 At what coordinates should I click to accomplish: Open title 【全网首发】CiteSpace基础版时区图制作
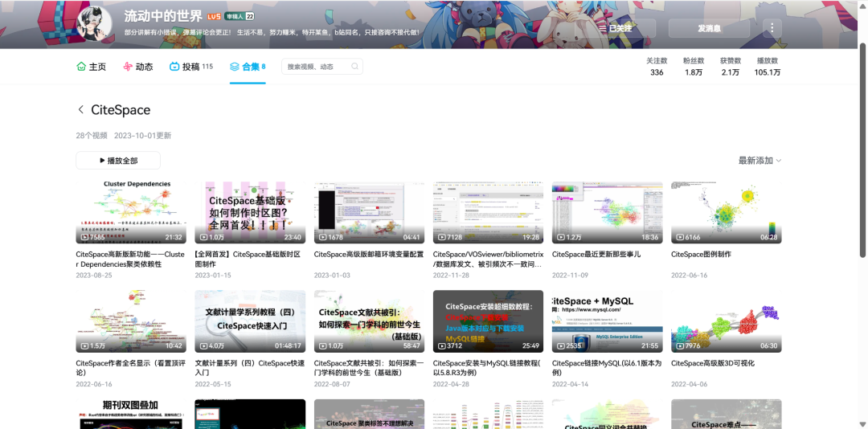pos(248,259)
